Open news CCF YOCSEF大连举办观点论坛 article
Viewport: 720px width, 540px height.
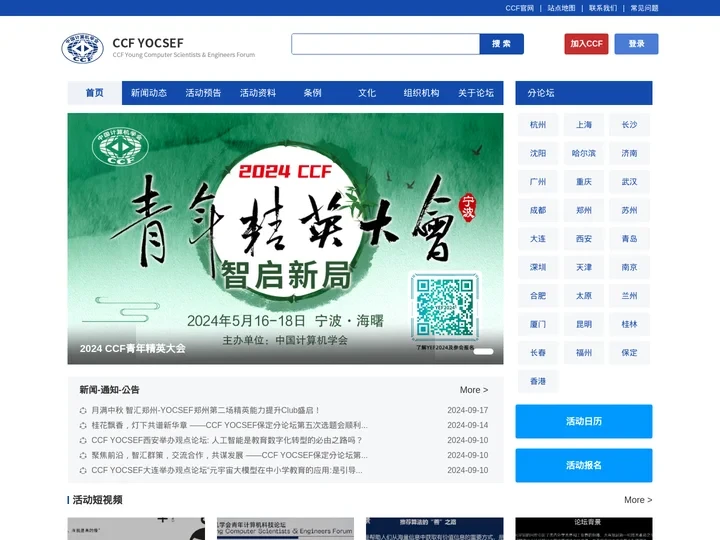click(x=227, y=470)
